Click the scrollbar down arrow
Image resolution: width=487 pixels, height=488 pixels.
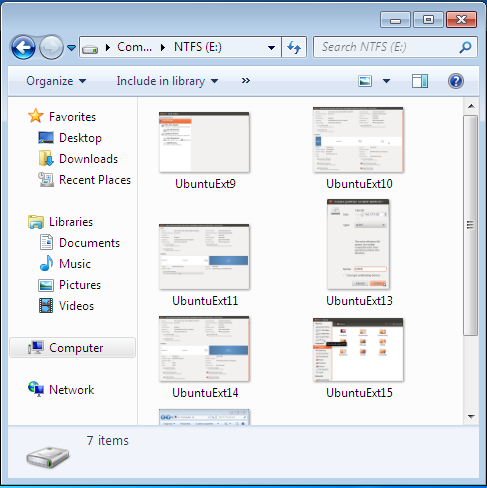coord(471,416)
